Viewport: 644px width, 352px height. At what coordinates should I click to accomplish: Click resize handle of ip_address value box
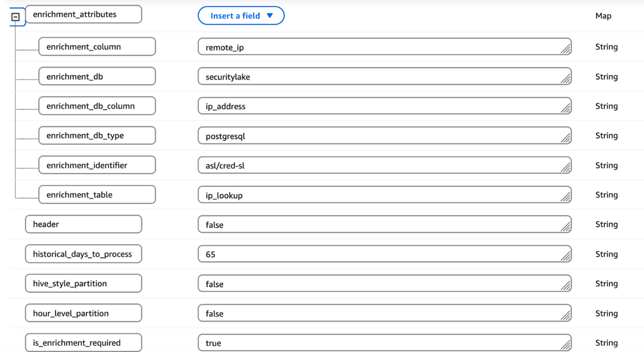pyautogui.click(x=565, y=109)
